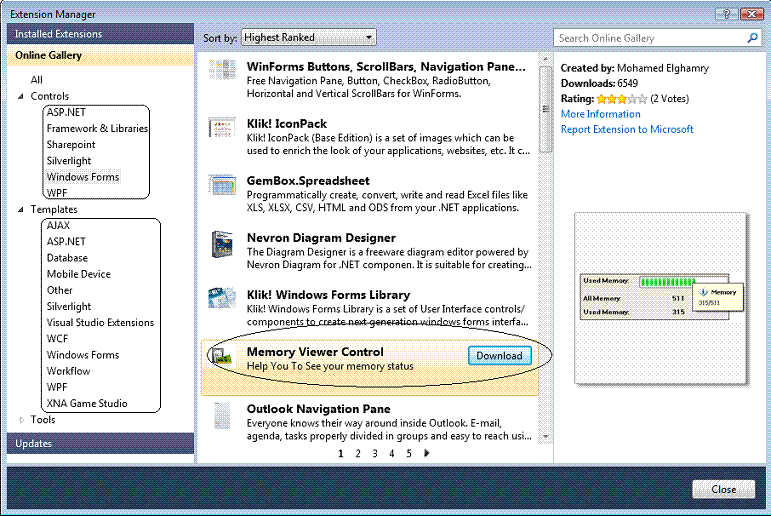
Task: Select Visual Studio Extensions category
Action: tap(100, 323)
